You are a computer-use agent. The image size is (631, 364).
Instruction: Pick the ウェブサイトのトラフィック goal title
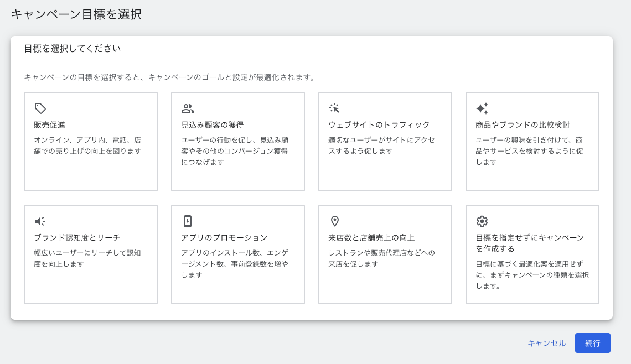click(x=379, y=125)
